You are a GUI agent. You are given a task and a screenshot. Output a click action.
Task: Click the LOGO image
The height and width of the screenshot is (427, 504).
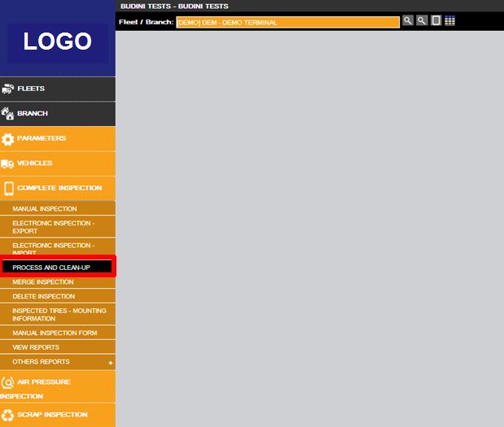coord(57,42)
